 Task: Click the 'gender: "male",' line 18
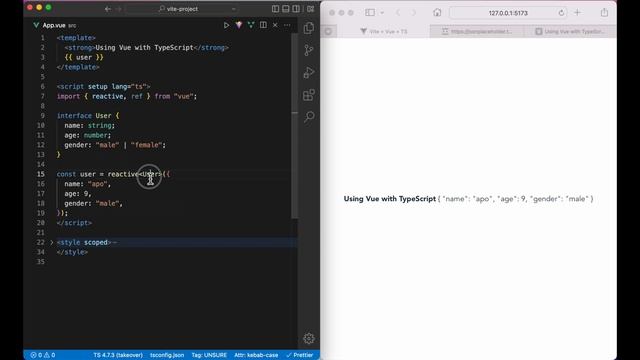(93, 204)
